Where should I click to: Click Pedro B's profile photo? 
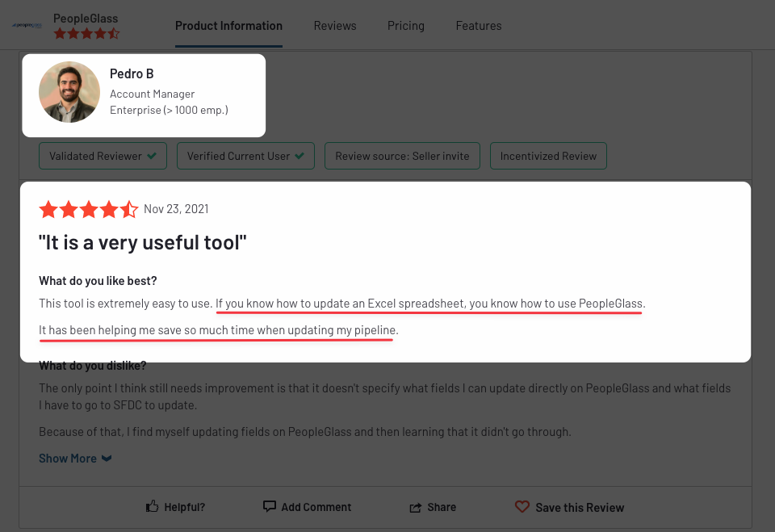[69, 92]
